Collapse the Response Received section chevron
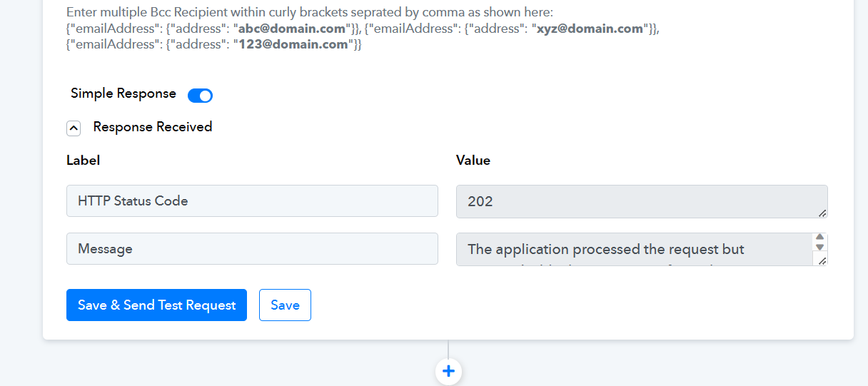Viewport: 868px width, 386px height. [x=74, y=128]
